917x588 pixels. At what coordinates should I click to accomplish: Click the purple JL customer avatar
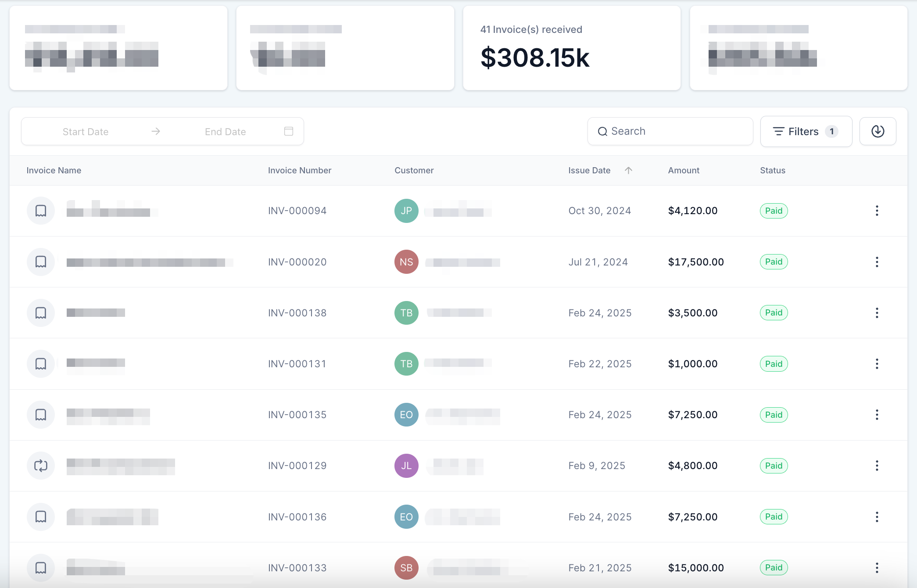click(406, 466)
